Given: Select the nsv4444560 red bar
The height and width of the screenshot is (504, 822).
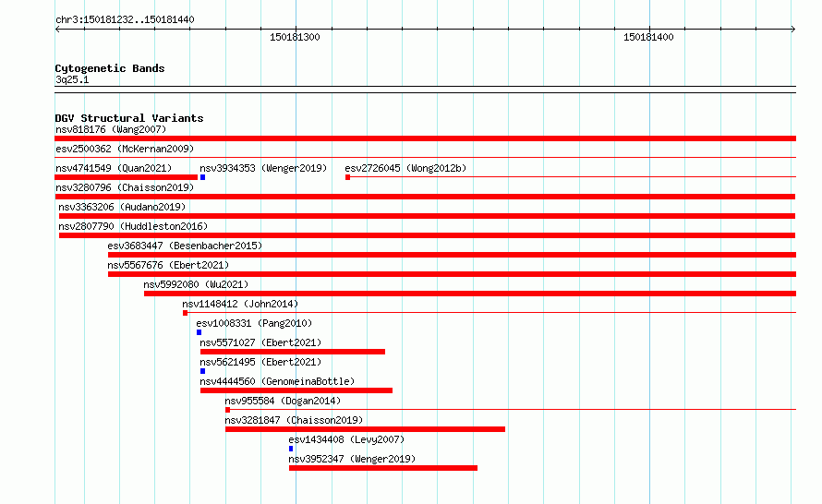Looking at the screenshot, I should pyautogui.click(x=296, y=390).
